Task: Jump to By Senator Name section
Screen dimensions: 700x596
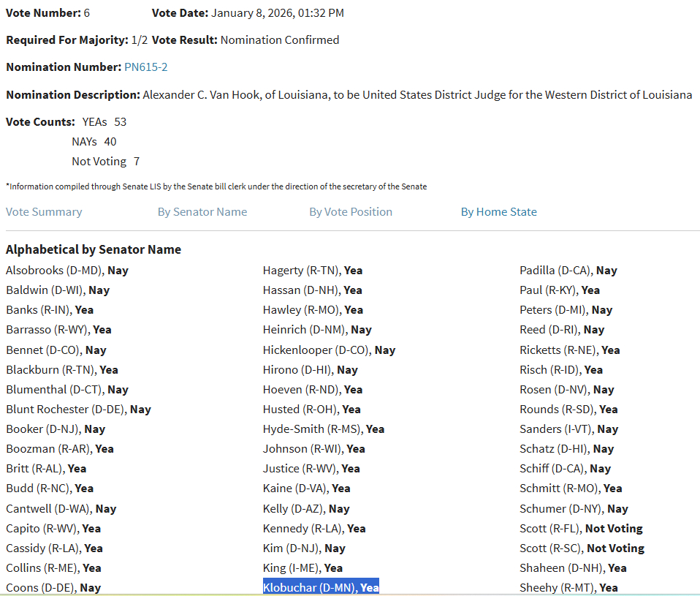Action: (x=202, y=212)
